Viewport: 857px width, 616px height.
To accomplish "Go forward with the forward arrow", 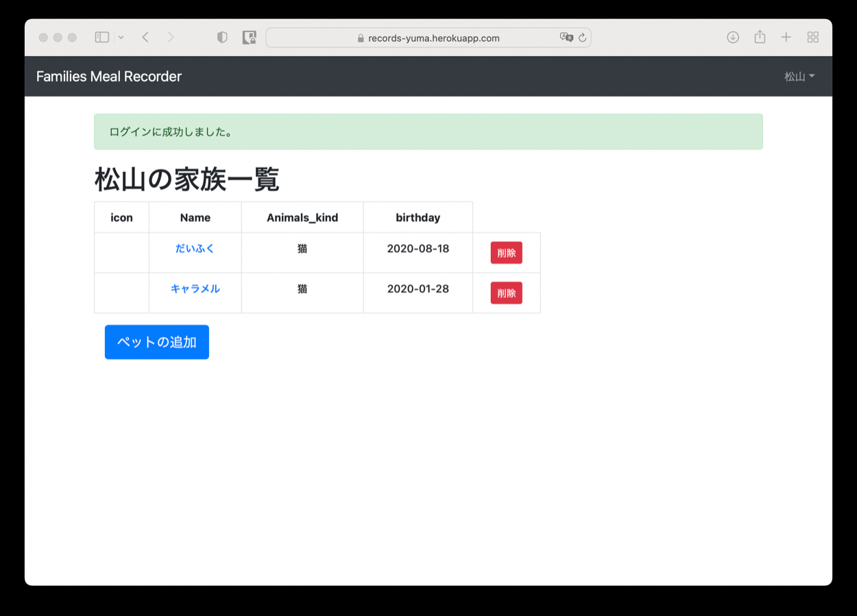I will (x=171, y=38).
